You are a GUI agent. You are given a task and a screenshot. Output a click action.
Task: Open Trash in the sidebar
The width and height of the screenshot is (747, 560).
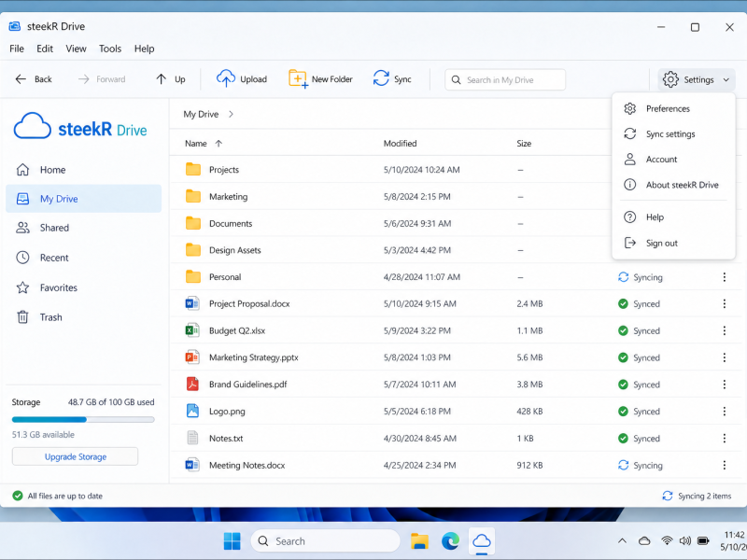pos(84,317)
